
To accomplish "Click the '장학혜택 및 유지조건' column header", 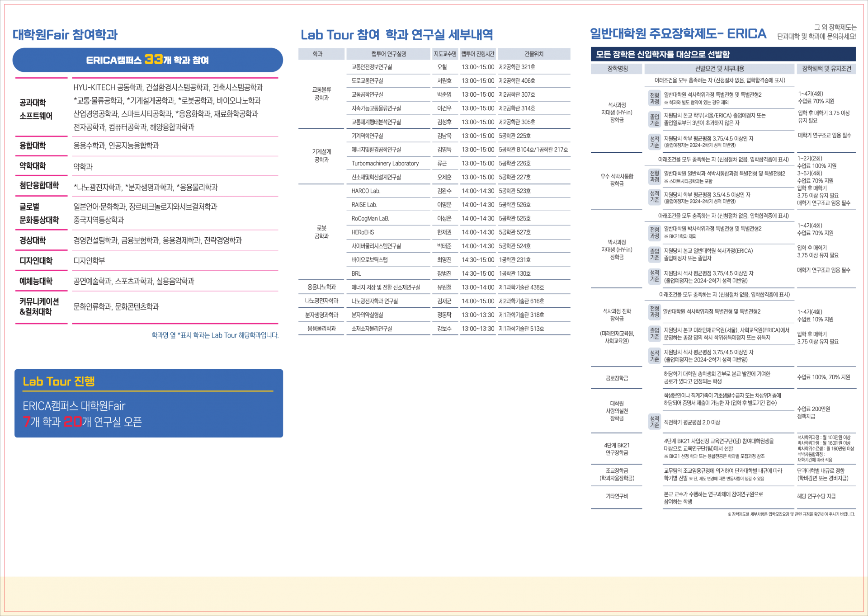I will [x=826, y=69].
